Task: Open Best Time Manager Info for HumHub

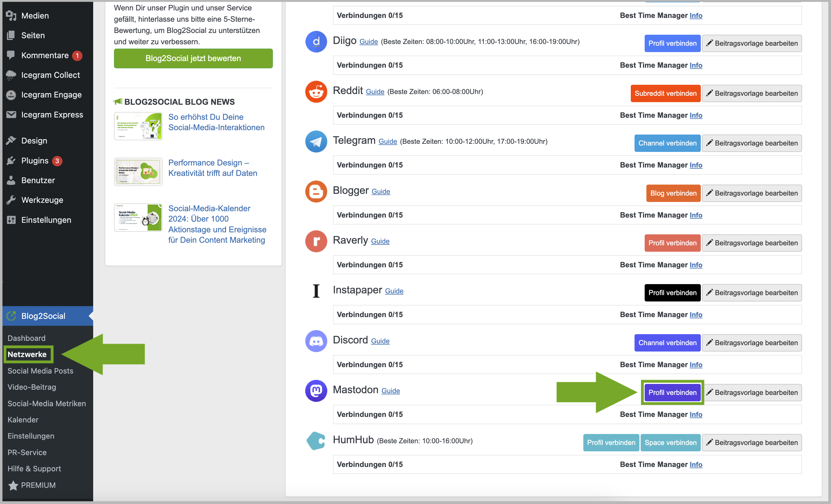Action: click(696, 465)
